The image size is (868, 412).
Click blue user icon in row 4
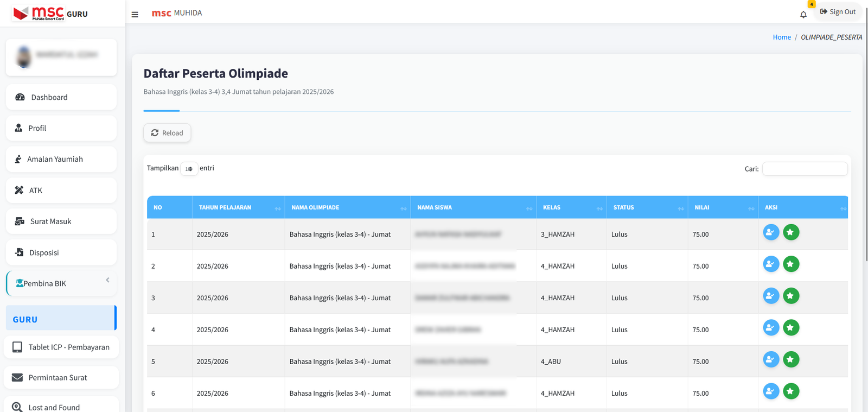771,328
